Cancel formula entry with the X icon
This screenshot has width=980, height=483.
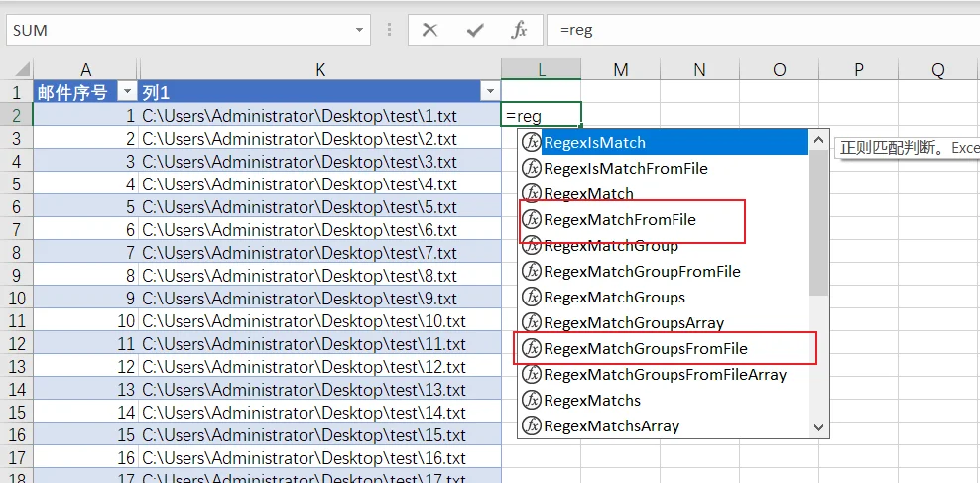pos(429,30)
